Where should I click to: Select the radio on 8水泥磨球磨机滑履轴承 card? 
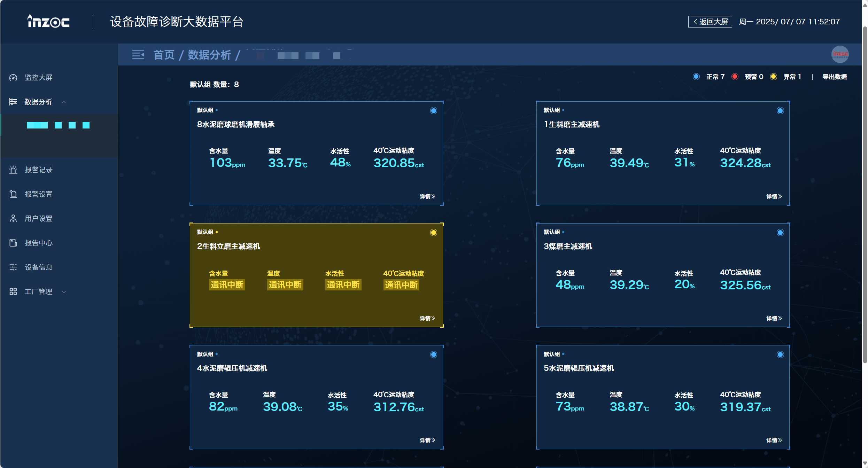(433, 110)
